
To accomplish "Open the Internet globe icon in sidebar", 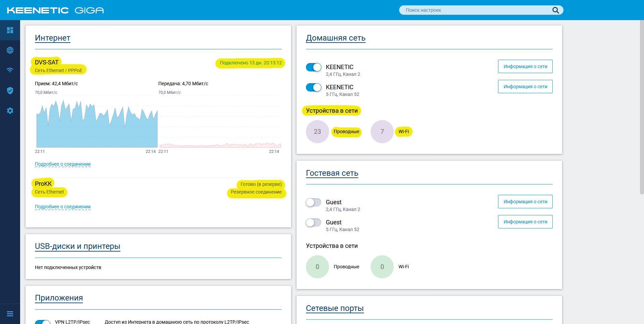I will pyautogui.click(x=10, y=50).
